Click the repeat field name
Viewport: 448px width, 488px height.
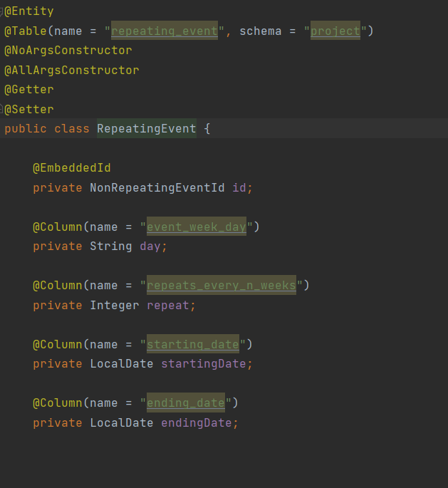click(x=167, y=305)
